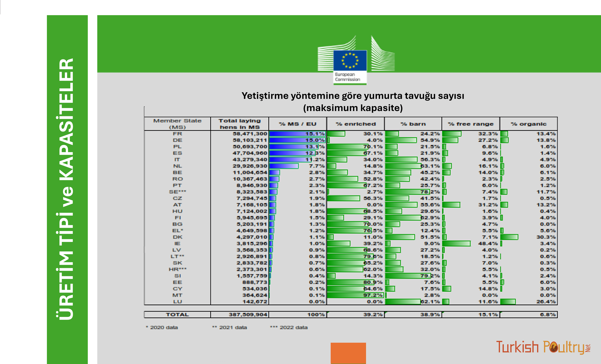Click the value 58,103,211 for DE
601x364 pixels.
pos(250,140)
